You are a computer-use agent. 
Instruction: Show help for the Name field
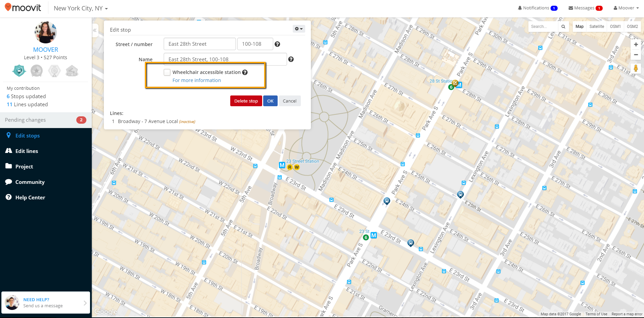[291, 59]
